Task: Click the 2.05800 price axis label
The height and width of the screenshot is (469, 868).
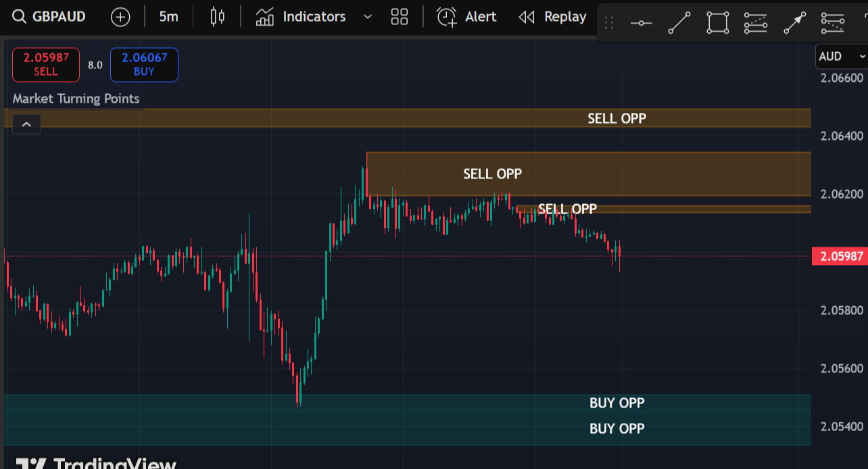Action: click(842, 310)
